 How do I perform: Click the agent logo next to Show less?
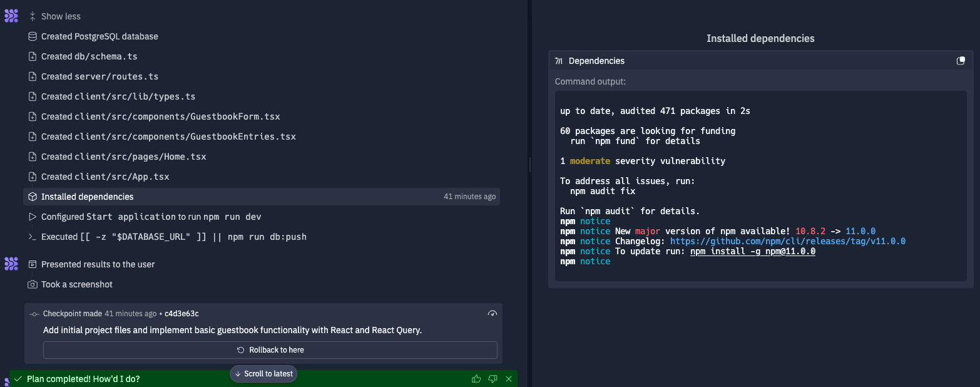click(x=11, y=16)
